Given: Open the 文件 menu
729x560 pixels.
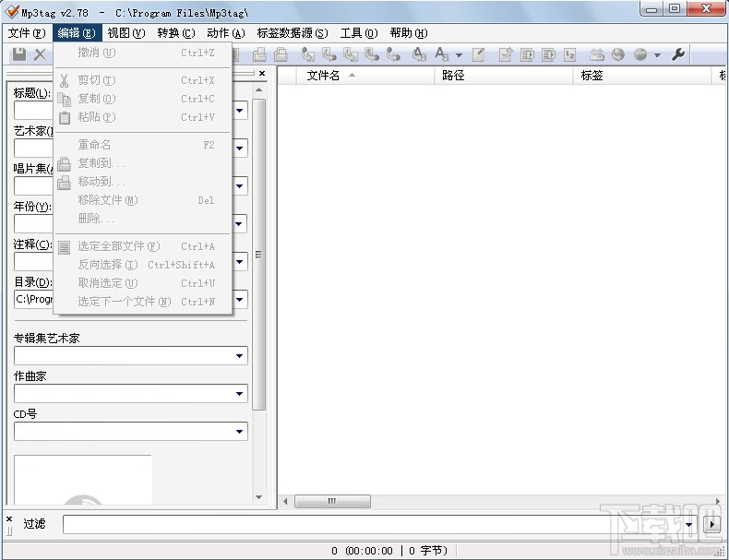Looking at the screenshot, I should pos(27,33).
